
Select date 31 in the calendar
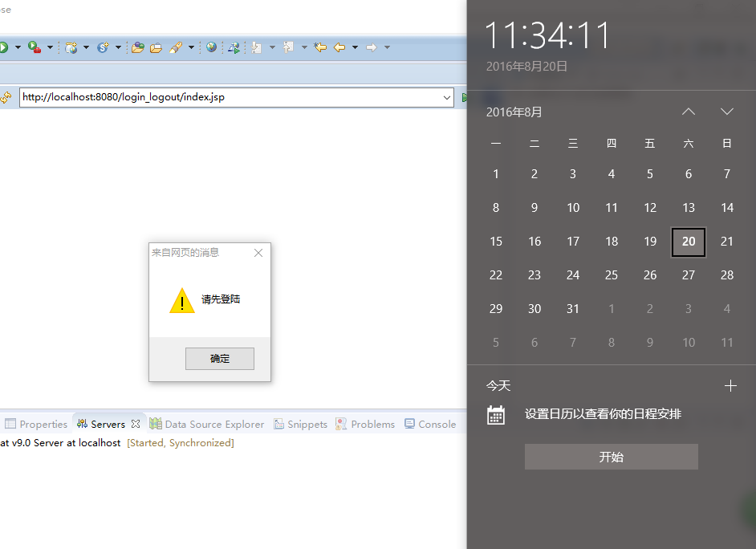pyautogui.click(x=573, y=308)
